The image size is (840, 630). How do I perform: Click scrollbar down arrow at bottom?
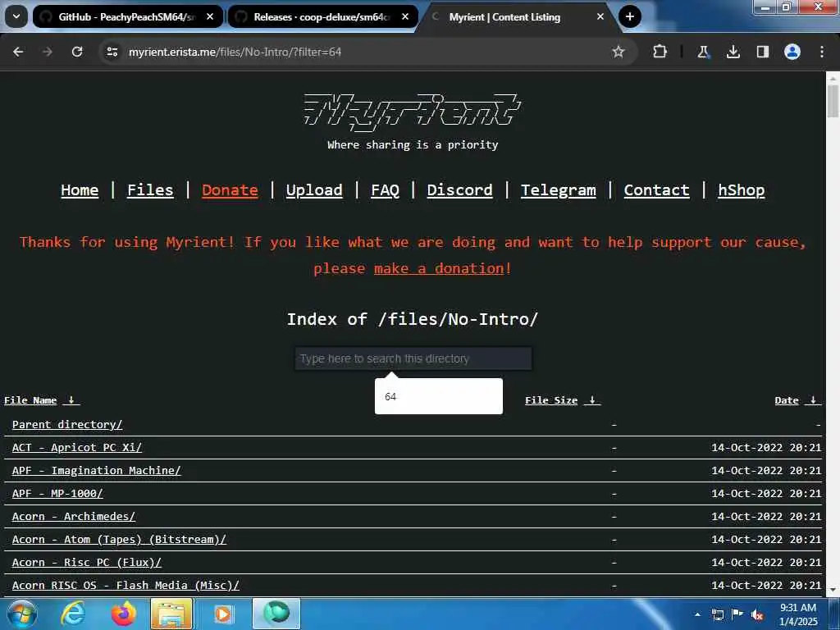pyautogui.click(x=833, y=591)
